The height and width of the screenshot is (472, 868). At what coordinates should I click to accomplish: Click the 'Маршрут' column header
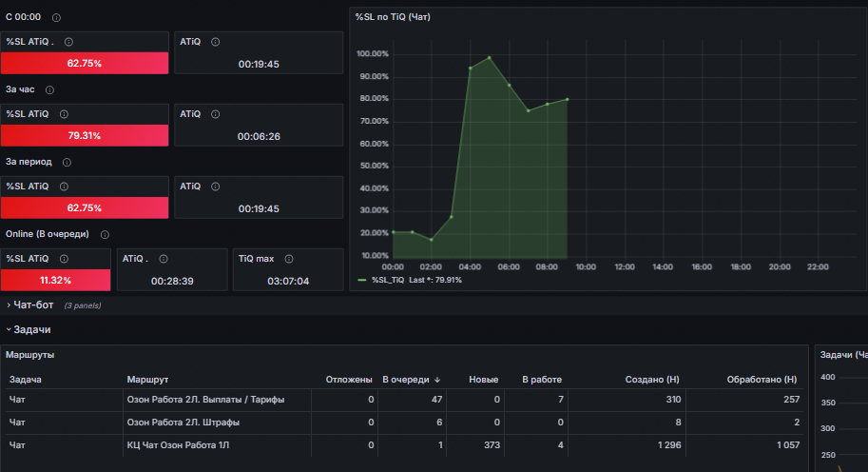147,380
